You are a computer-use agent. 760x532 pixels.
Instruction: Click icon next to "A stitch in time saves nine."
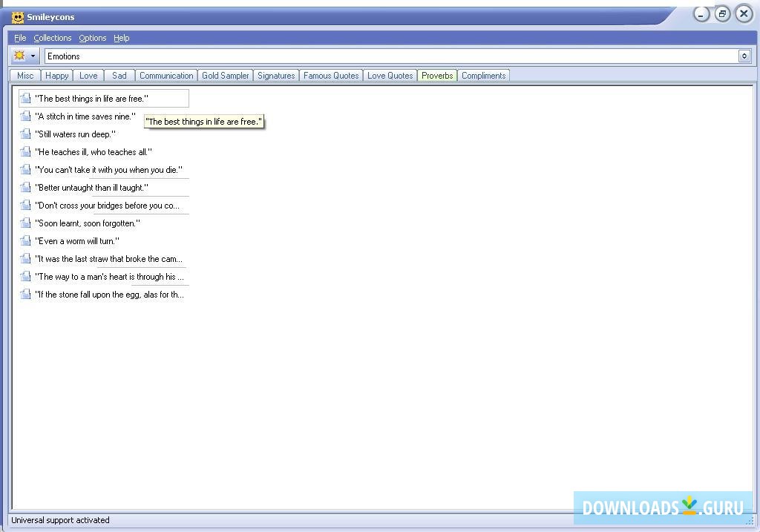(26, 116)
